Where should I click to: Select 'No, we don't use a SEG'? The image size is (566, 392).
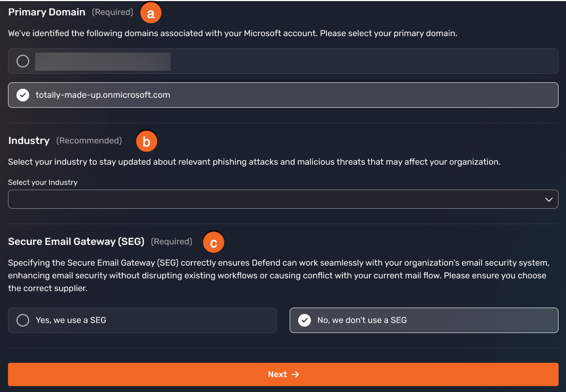click(424, 320)
